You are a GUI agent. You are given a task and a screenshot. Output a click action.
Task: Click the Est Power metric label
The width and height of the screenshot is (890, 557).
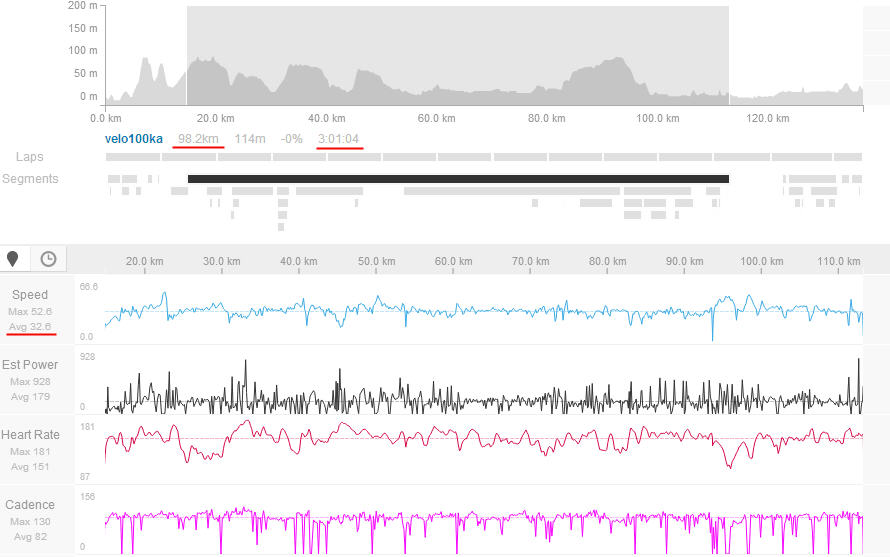(x=29, y=365)
